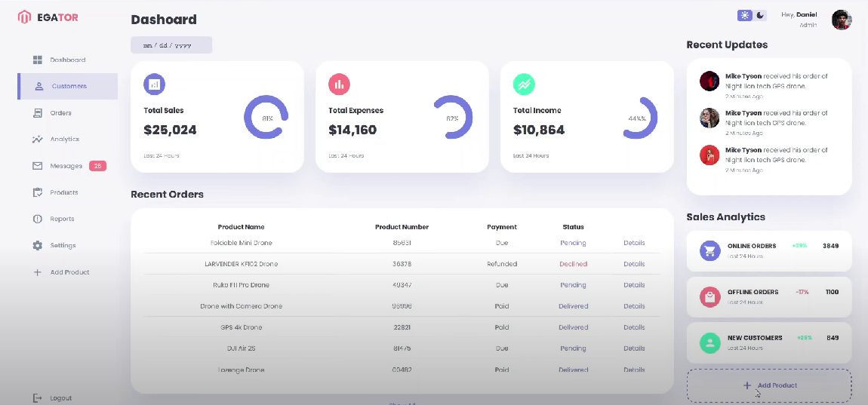The height and width of the screenshot is (405, 868).
Task: Click the New Customers person icon
Action: pyautogui.click(x=710, y=343)
